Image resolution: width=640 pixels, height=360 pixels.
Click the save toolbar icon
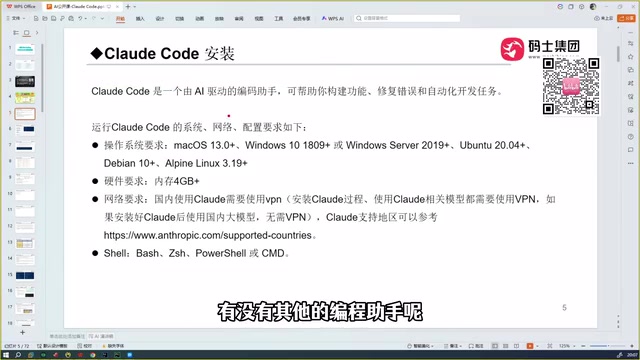point(53,18)
